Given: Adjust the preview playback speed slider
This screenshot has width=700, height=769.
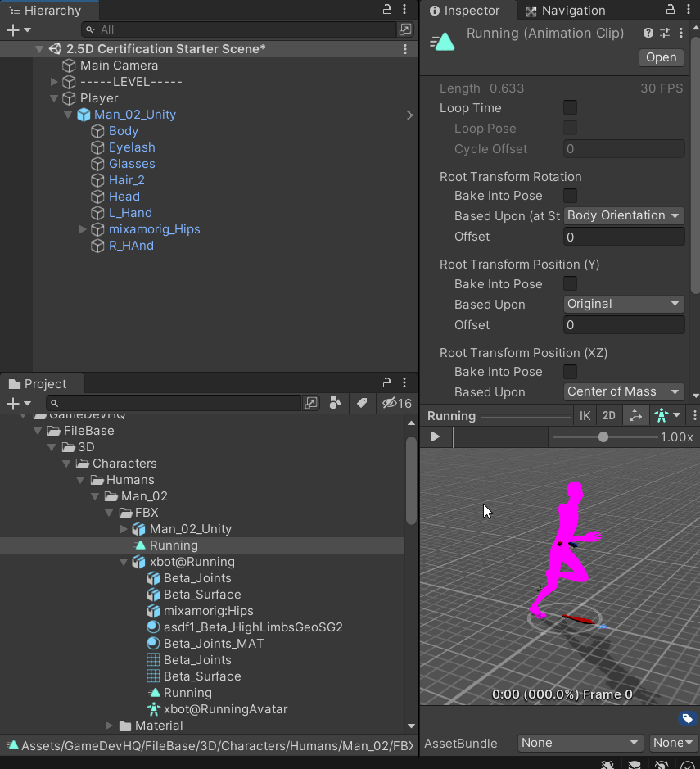Looking at the screenshot, I should (x=603, y=437).
